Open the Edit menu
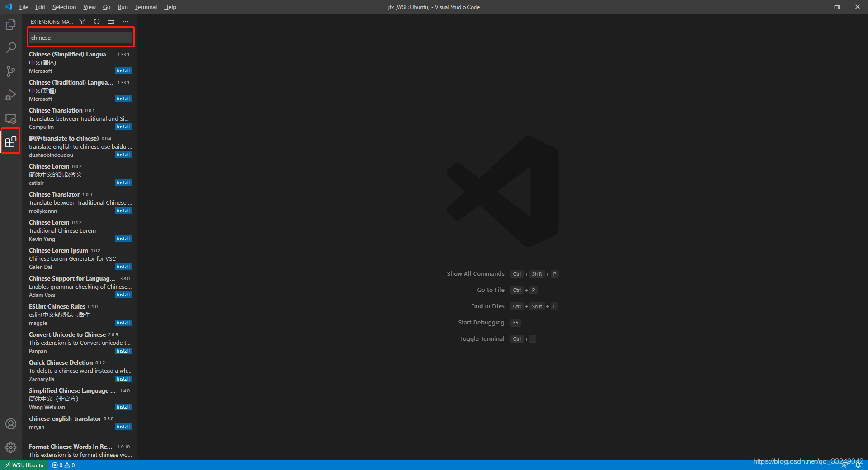The width and height of the screenshot is (868, 470). [40, 7]
